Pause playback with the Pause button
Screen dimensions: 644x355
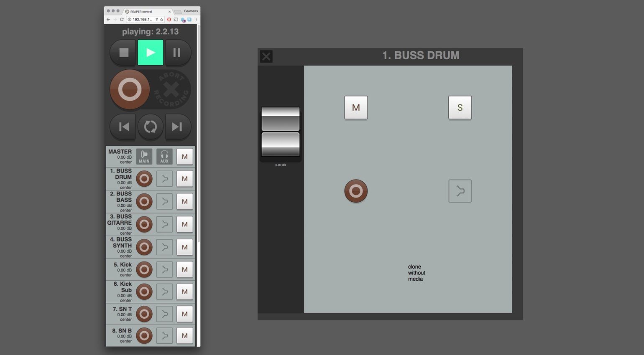tap(177, 53)
